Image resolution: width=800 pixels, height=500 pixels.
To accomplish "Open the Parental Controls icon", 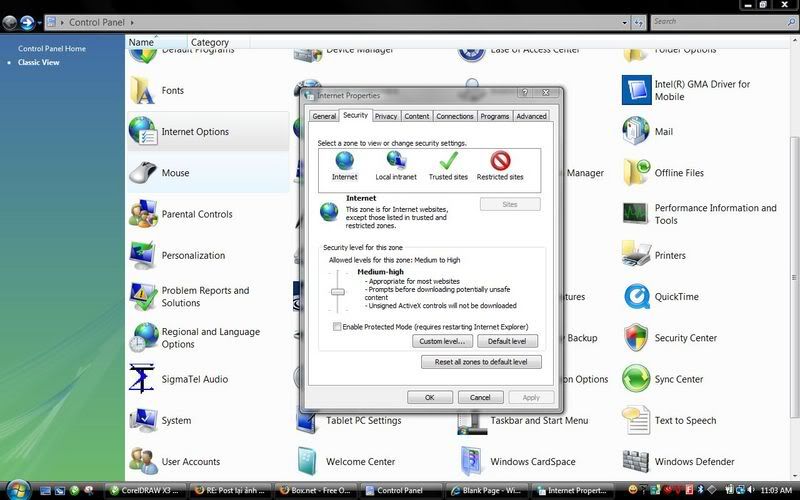I will [x=144, y=214].
